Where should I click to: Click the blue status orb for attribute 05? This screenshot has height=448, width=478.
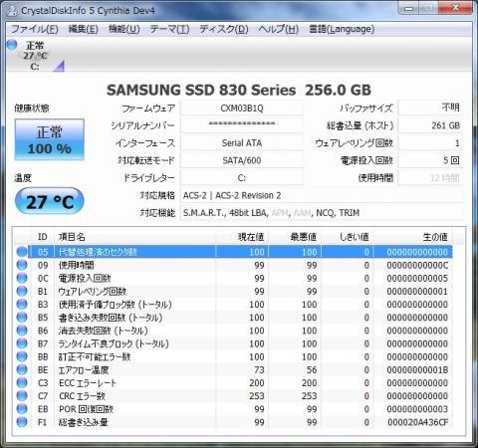pyautogui.click(x=22, y=252)
